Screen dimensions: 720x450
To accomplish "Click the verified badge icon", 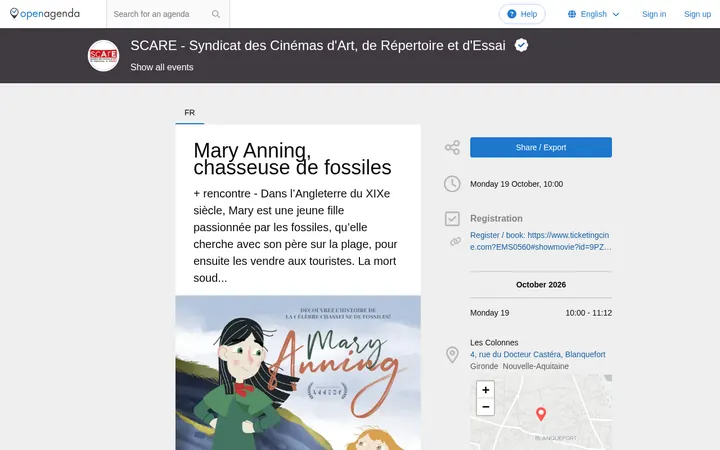I will coord(521,45).
